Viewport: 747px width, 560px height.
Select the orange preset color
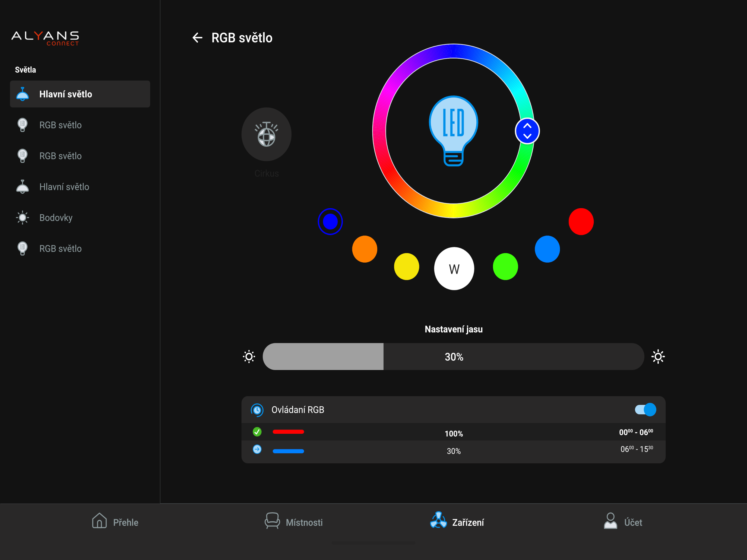coord(365,249)
